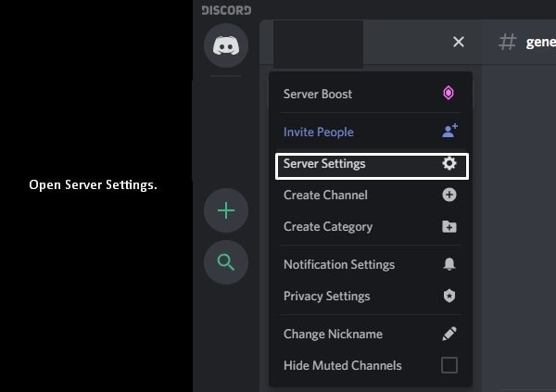This screenshot has width=556, height=392.
Task: Open Notification Settings menu entry
Action: click(x=371, y=264)
